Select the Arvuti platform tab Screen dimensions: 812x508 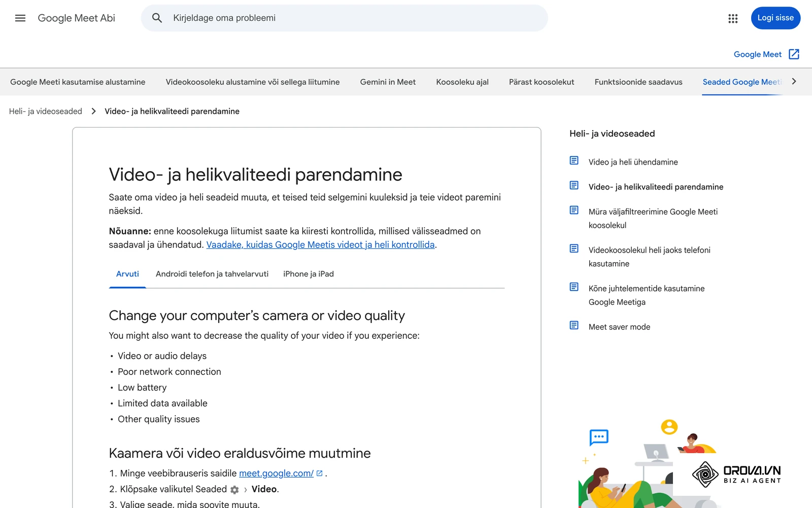pos(127,274)
